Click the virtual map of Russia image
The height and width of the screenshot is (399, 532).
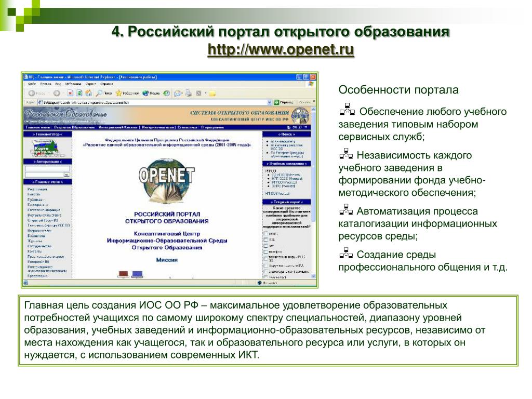tap(47, 148)
